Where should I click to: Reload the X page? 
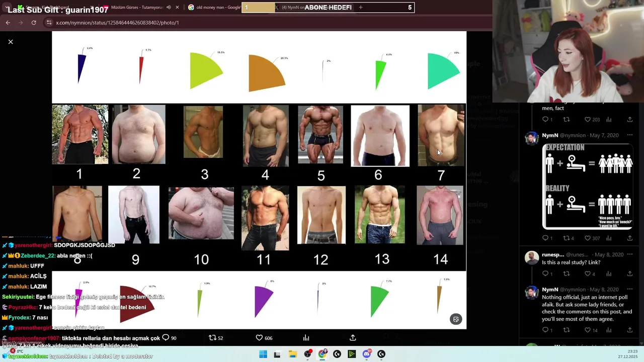click(x=34, y=23)
